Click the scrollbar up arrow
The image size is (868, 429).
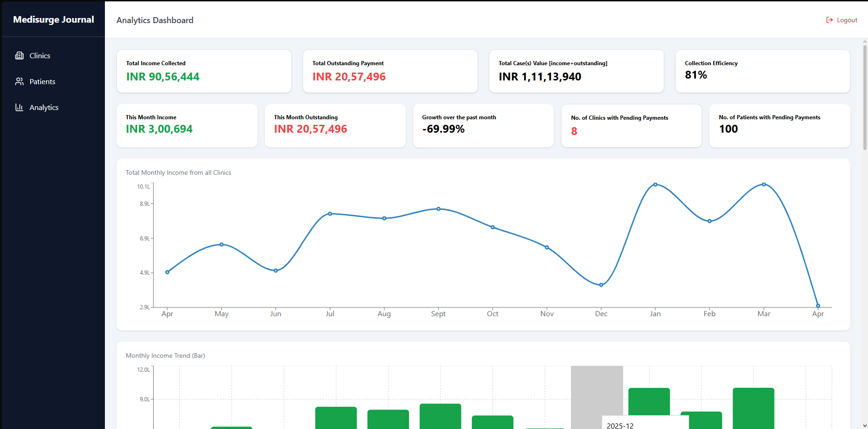865,42
